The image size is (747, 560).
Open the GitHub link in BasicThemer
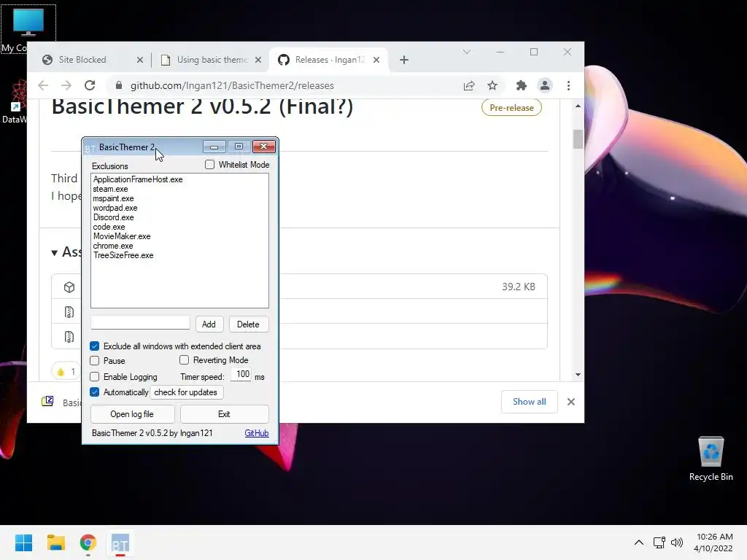coord(257,433)
